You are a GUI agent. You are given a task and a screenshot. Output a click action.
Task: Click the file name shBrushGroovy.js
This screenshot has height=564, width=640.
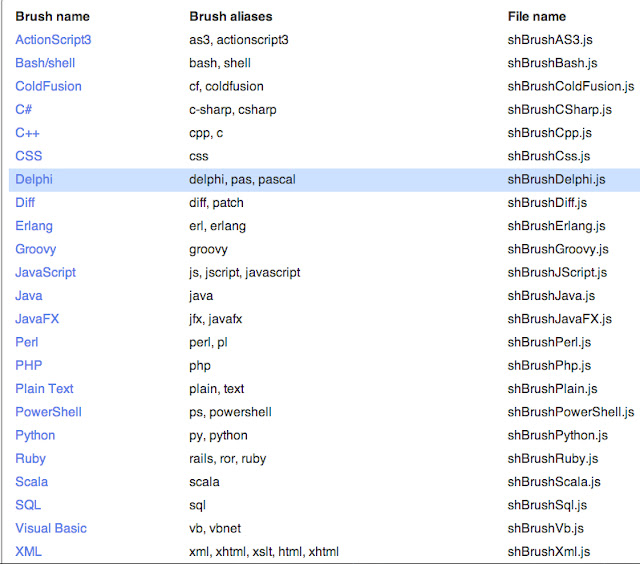(558, 249)
